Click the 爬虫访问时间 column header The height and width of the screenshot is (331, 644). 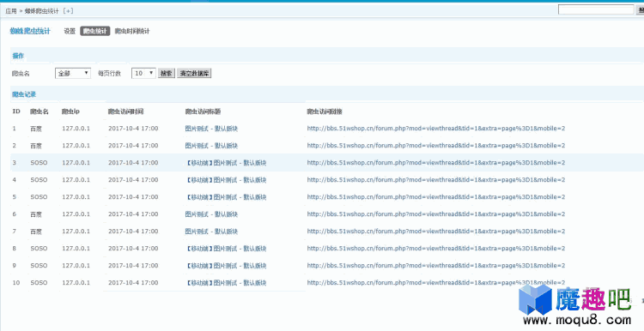pos(125,111)
